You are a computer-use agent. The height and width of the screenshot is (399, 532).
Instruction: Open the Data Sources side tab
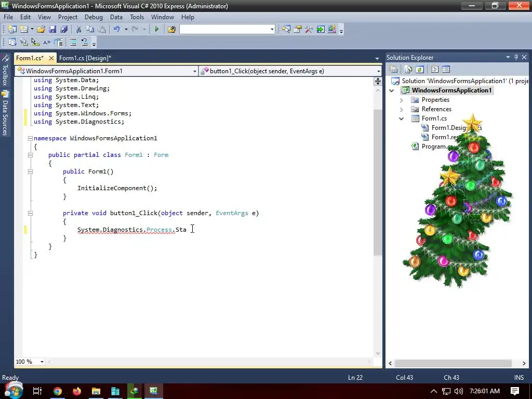coord(5,113)
